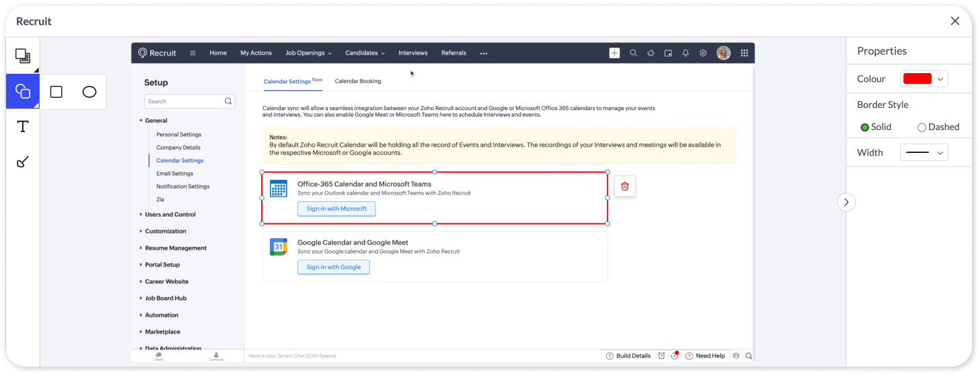Open Calendar Settings in the sidebar
This screenshot has width=980, height=375.
(180, 160)
